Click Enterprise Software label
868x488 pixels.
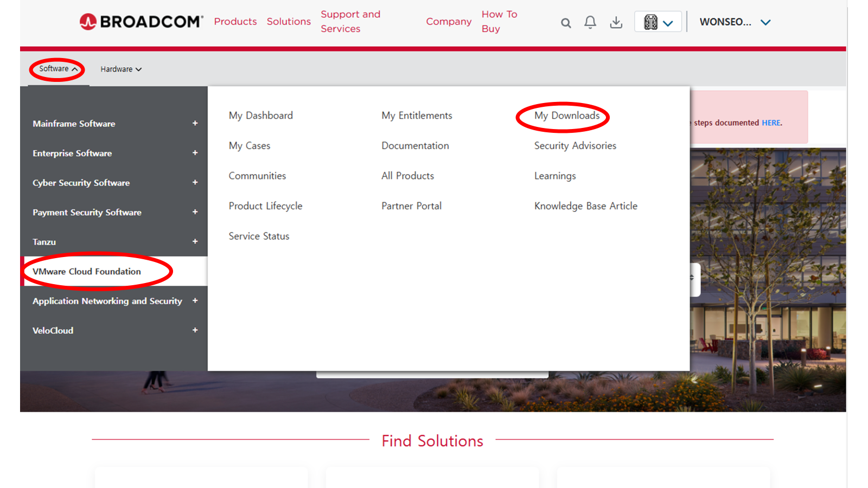click(x=72, y=153)
